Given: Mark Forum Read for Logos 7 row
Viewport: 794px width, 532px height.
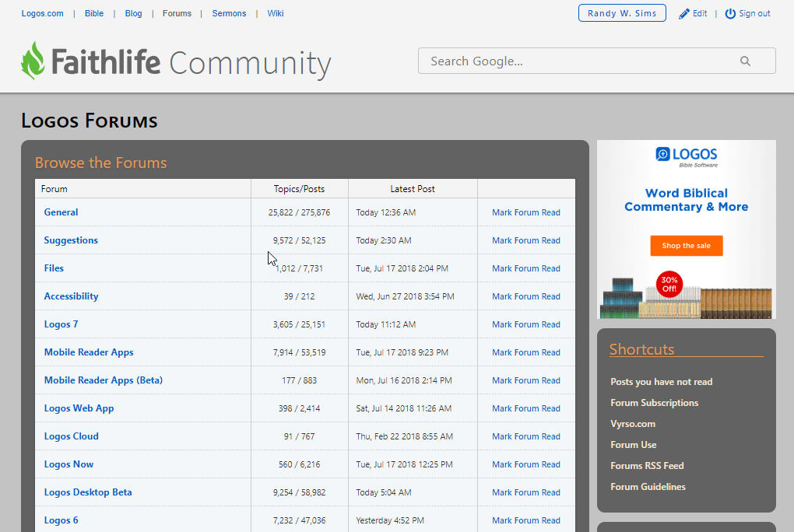Looking at the screenshot, I should [525, 324].
